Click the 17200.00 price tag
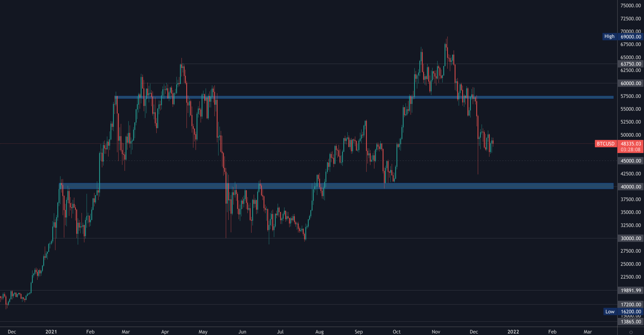This screenshot has height=335, width=644. click(x=631, y=305)
